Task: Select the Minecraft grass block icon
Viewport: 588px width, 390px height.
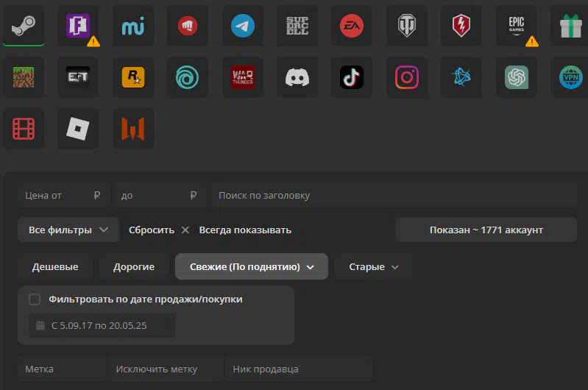Action: click(x=24, y=77)
